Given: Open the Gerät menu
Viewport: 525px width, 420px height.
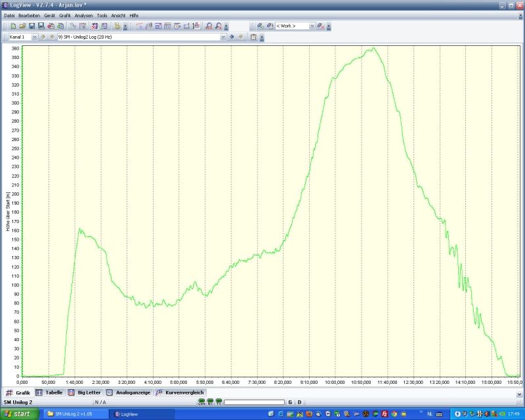Looking at the screenshot, I should point(49,15).
